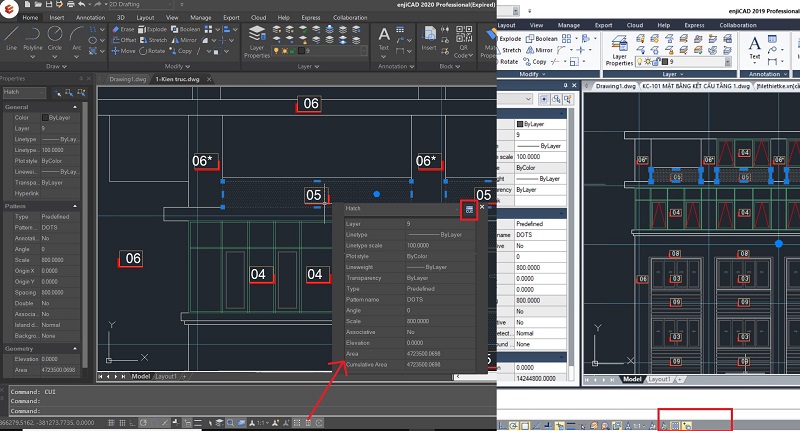Expand the Annotation panel in enjiCAD 2020
This screenshot has width=800, height=431.
[x=396, y=66]
